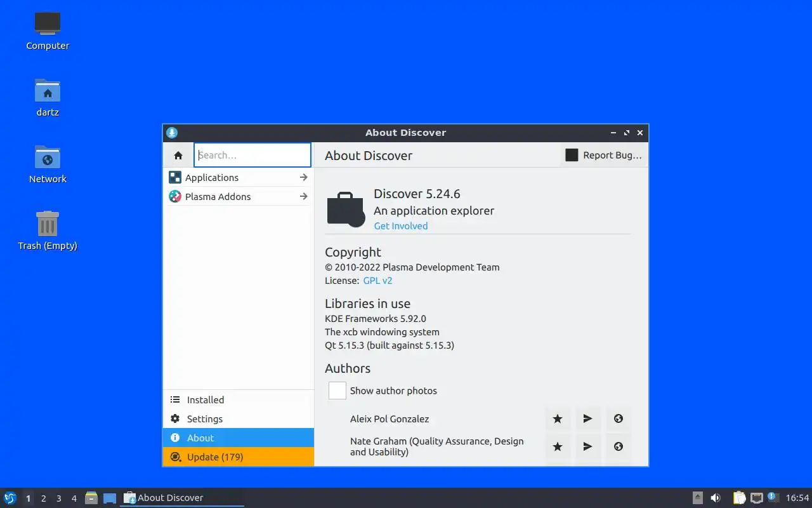The height and width of the screenshot is (508, 812).
Task: Click the Plasma Addons category icon
Action: click(175, 197)
